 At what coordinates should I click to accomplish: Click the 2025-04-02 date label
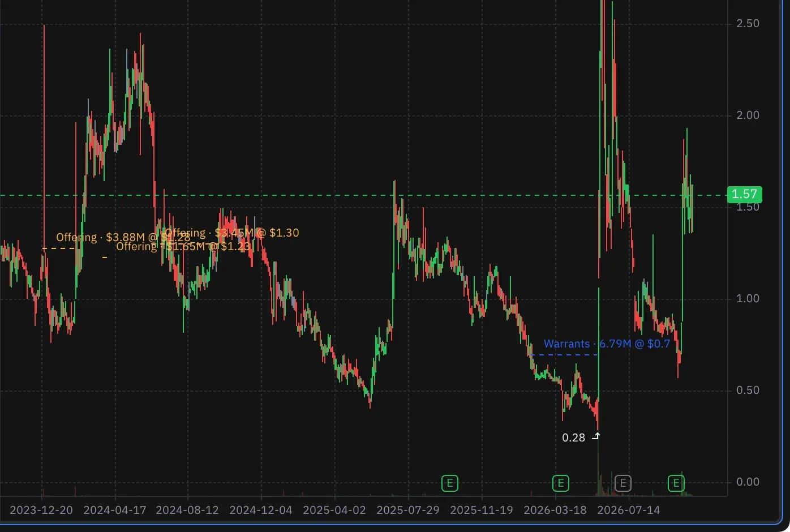[334, 510]
